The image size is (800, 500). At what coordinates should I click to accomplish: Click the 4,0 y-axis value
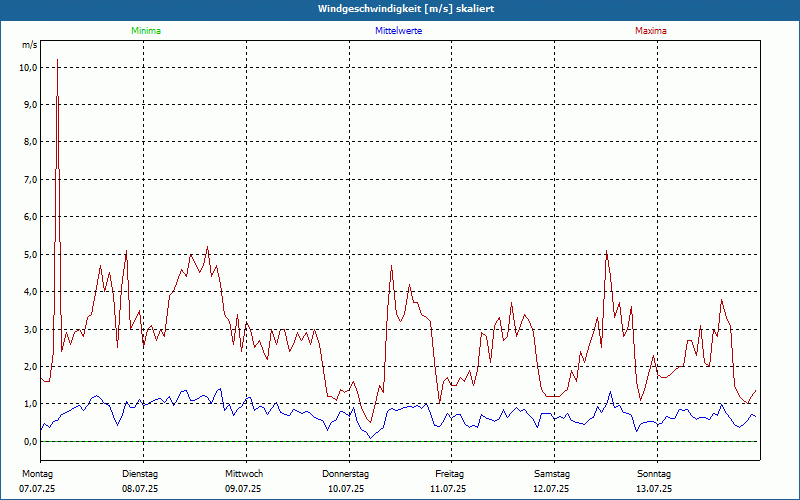click(x=31, y=292)
